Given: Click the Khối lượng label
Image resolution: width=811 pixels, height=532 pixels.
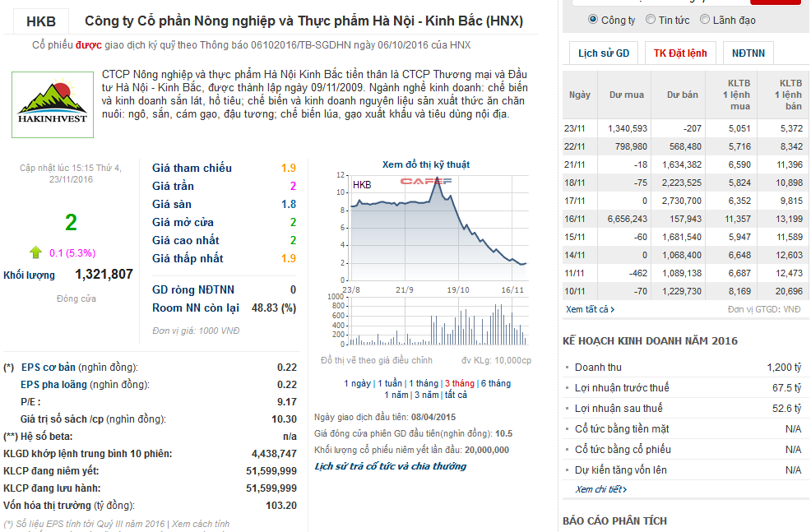Looking at the screenshot, I should click(x=29, y=275).
